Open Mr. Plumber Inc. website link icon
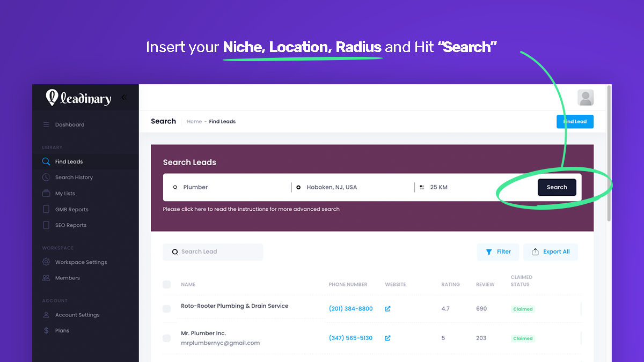Screen dimensions: 644x362 387,338
